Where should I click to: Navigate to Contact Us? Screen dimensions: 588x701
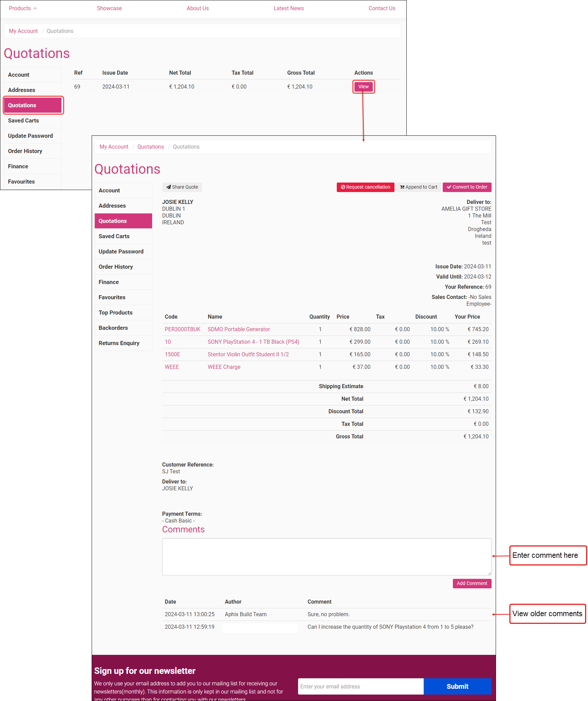click(x=382, y=8)
